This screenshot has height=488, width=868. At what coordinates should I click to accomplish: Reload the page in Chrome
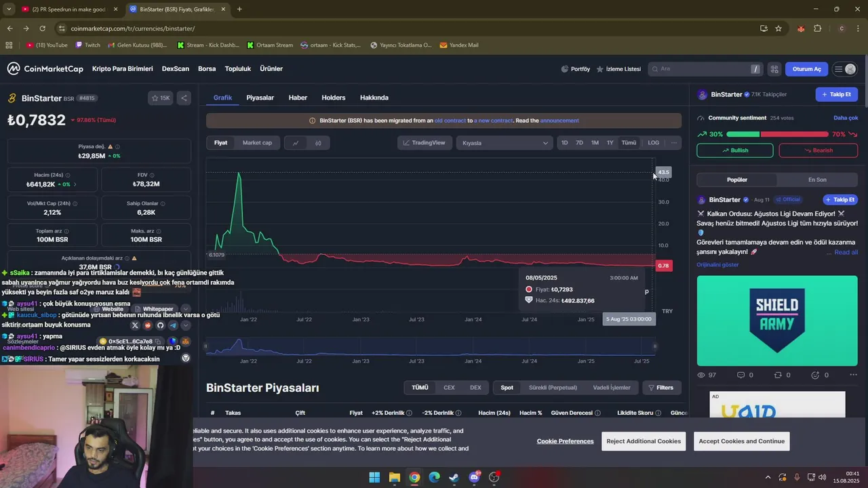(42, 28)
